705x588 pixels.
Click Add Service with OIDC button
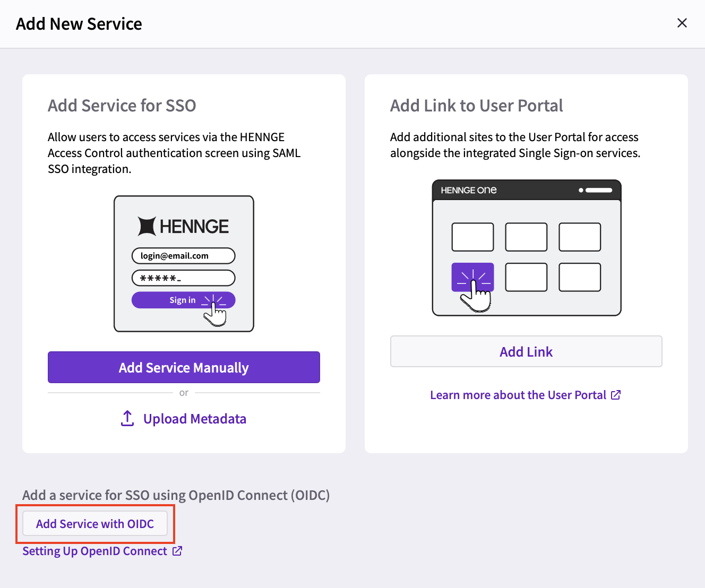95,524
